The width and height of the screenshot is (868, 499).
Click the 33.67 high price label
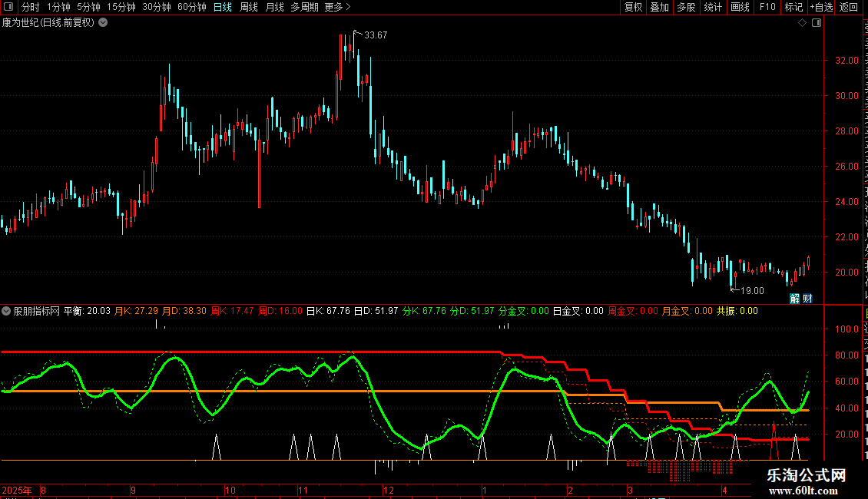click(x=376, y=35)
